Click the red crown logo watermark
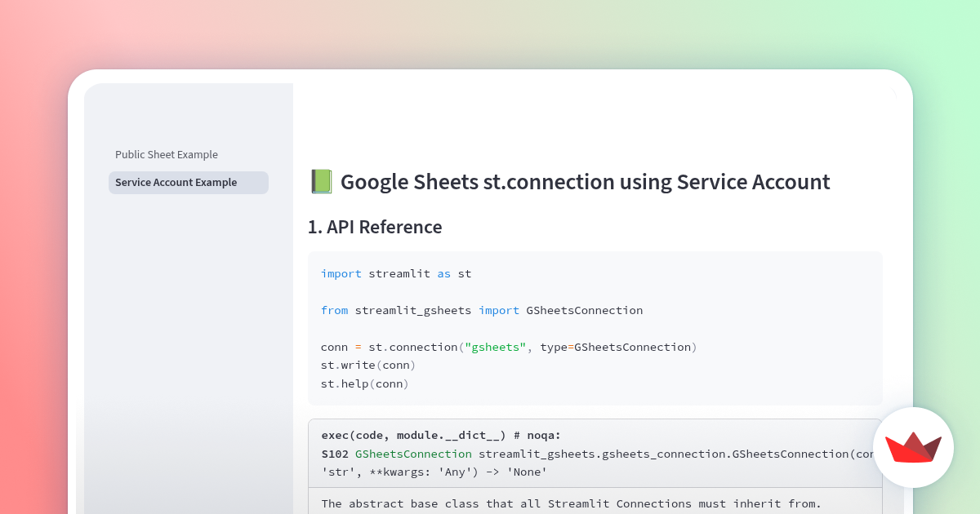This screenshot has width=980, height=514. [x=913, y=448]
